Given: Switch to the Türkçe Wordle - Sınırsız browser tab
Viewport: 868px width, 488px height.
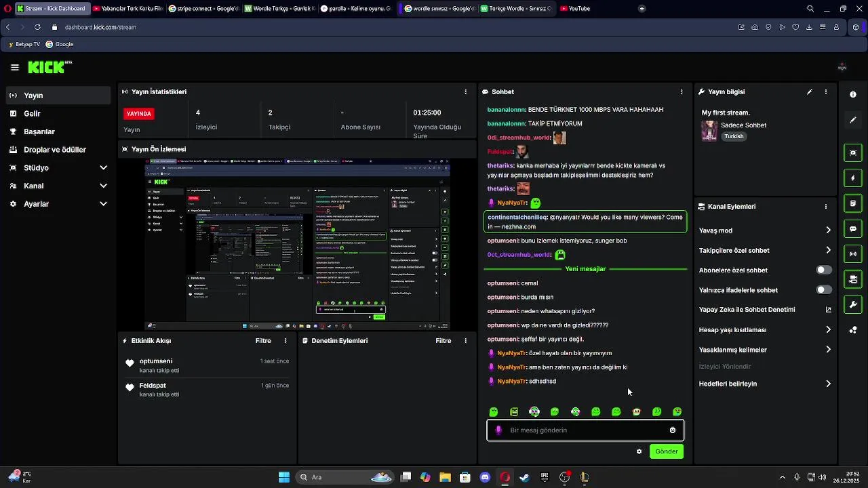Looking at the screenshot, I should 517,9.
